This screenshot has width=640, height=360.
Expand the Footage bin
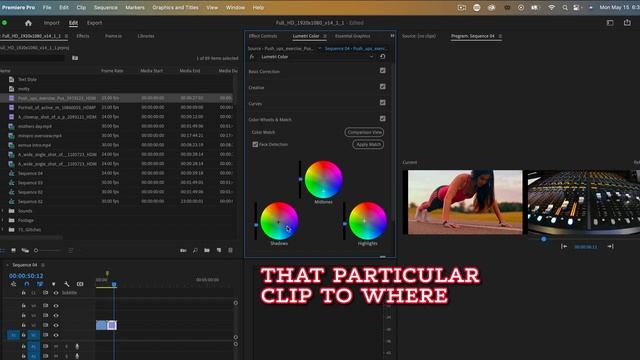pyautogui.click(x=3, y=220)
